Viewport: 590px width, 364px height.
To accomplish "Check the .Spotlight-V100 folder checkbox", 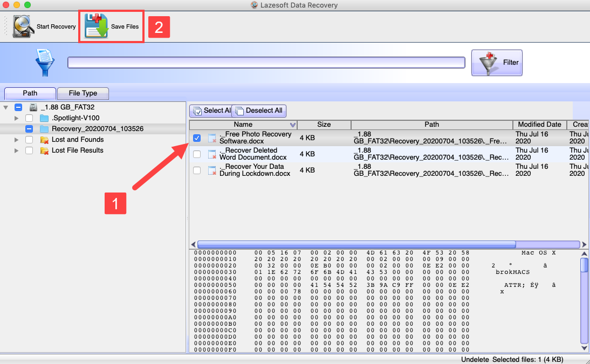I will pos(29,118).
